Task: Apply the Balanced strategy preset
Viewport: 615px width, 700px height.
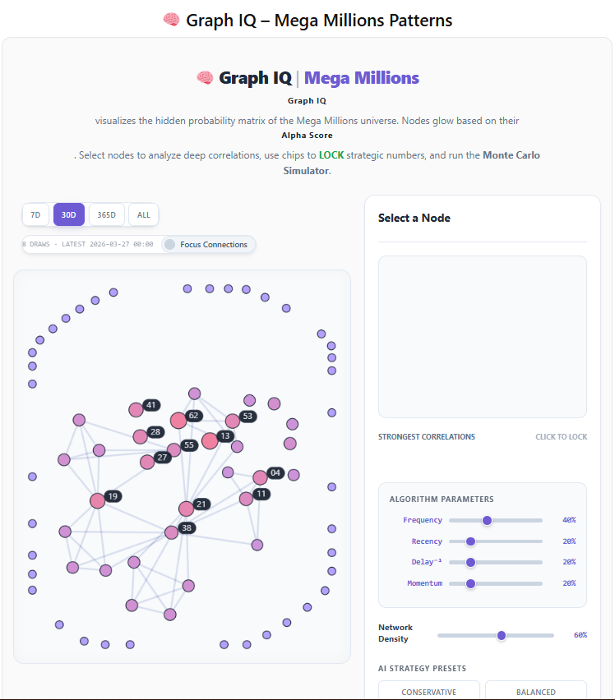Action: tap(535, 692)
